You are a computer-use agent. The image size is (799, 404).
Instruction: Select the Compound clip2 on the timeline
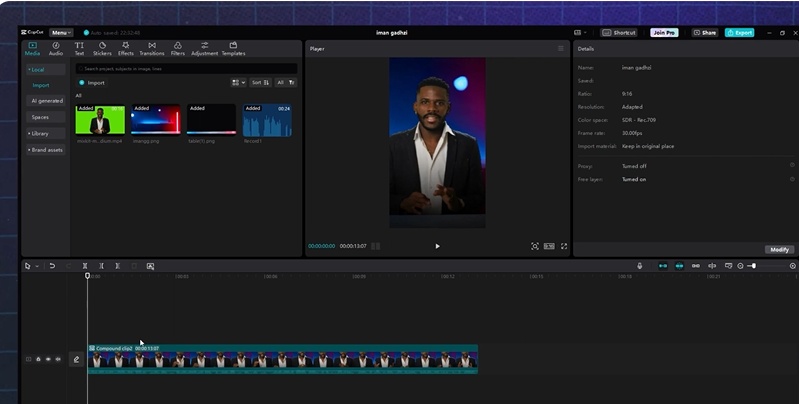tap(283, 360)
